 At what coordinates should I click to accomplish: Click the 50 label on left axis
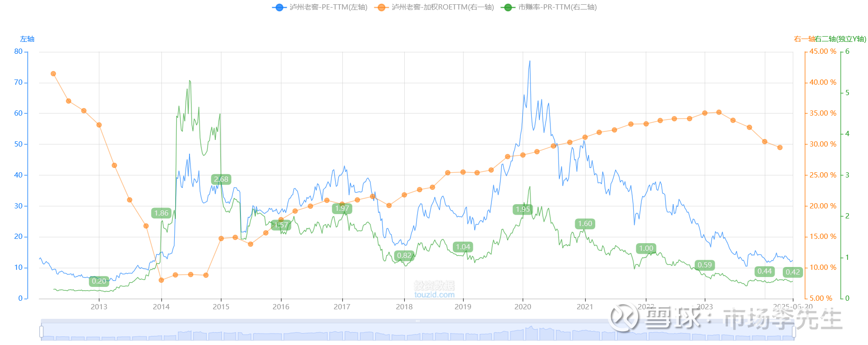pyautogui.click(x=18, y=144)
